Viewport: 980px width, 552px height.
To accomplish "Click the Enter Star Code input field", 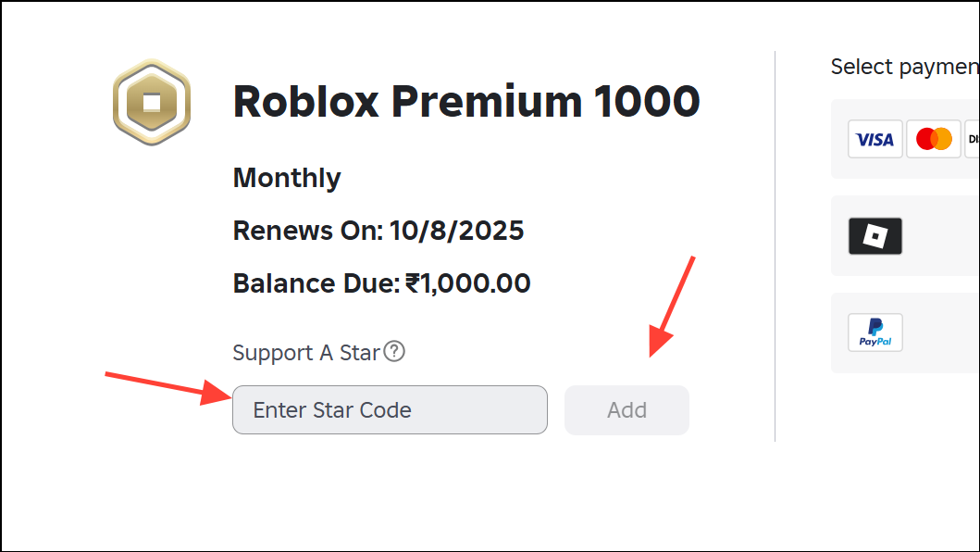I will pos(390,409).
